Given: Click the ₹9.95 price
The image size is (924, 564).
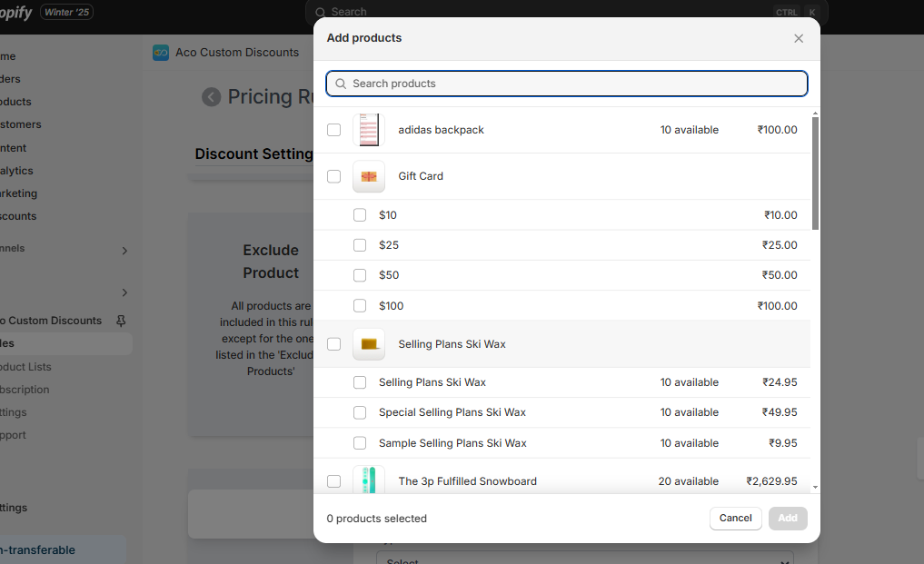Looking at the screenshot, I should tap(783, 443).
